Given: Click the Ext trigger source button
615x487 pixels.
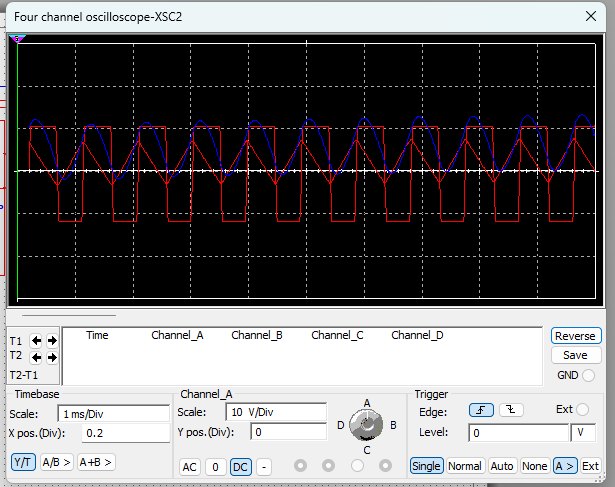Looking at the screenshot, I should [x=590, y=466].
